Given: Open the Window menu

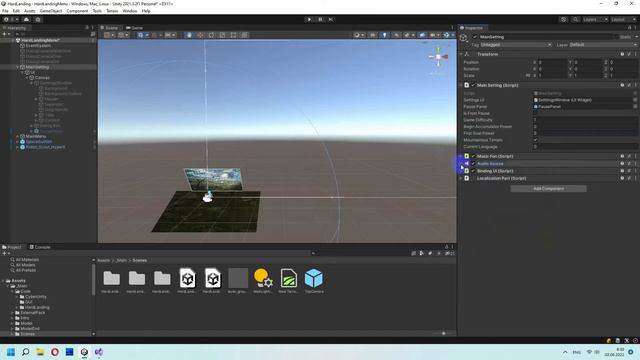Looking at the screenshot, I should 130,11.
